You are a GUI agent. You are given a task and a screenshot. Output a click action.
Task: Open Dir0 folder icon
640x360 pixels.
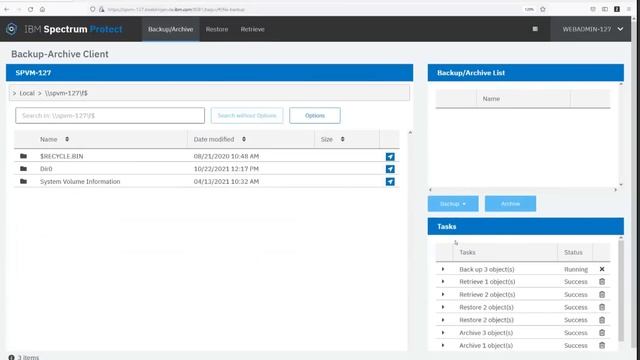point(23,169)
